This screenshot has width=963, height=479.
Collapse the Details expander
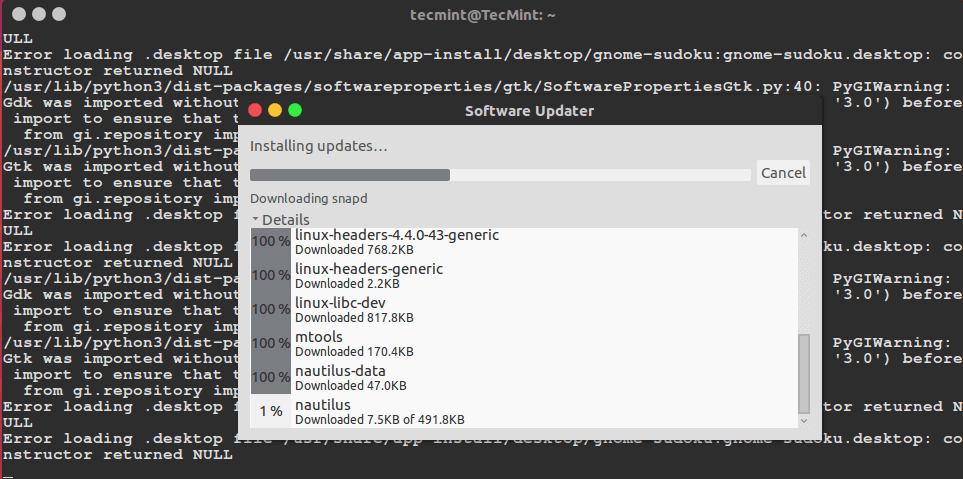(280, 219)
